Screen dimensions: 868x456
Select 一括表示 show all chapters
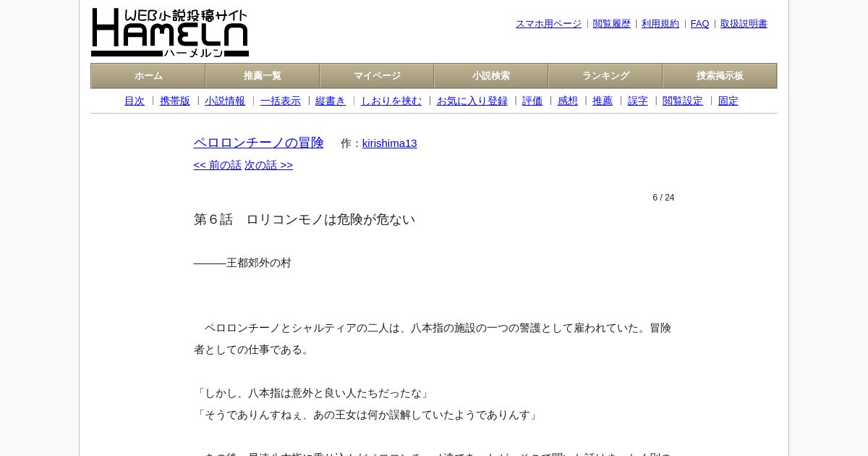click(x=281, y=101)
